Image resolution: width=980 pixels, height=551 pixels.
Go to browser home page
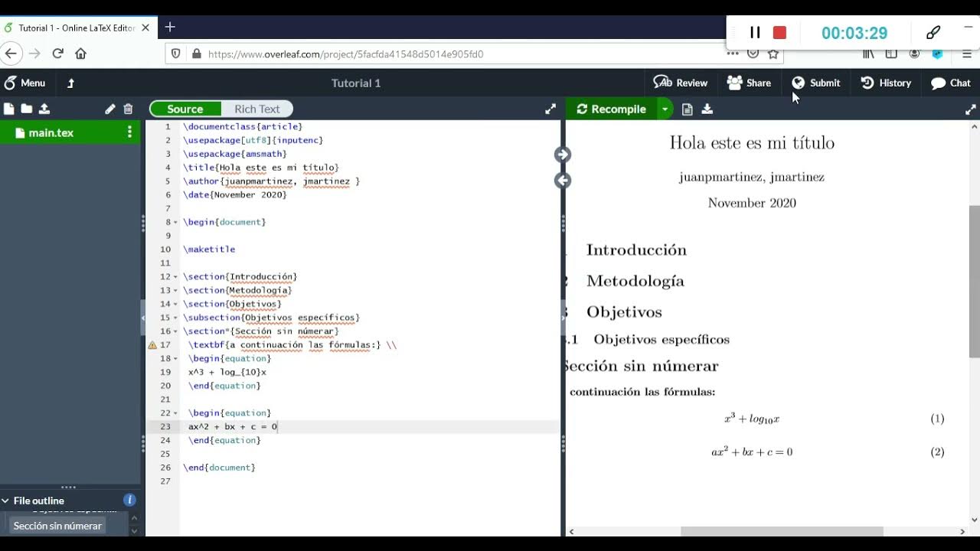click(80, 54)
